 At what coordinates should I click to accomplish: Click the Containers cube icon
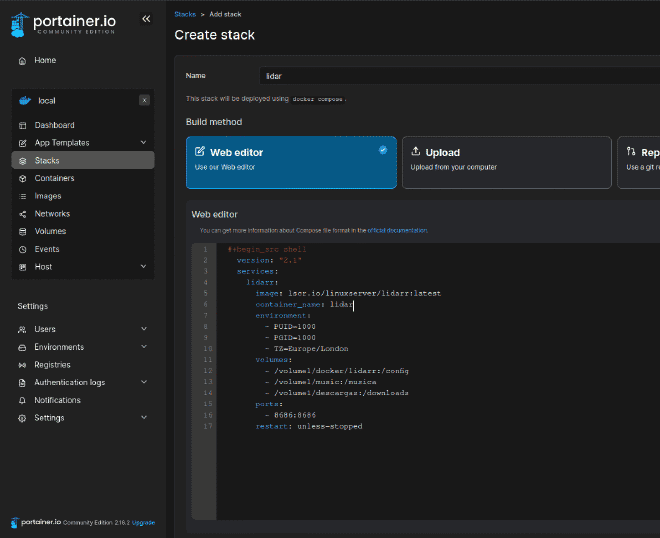click(x=23, y=178)
